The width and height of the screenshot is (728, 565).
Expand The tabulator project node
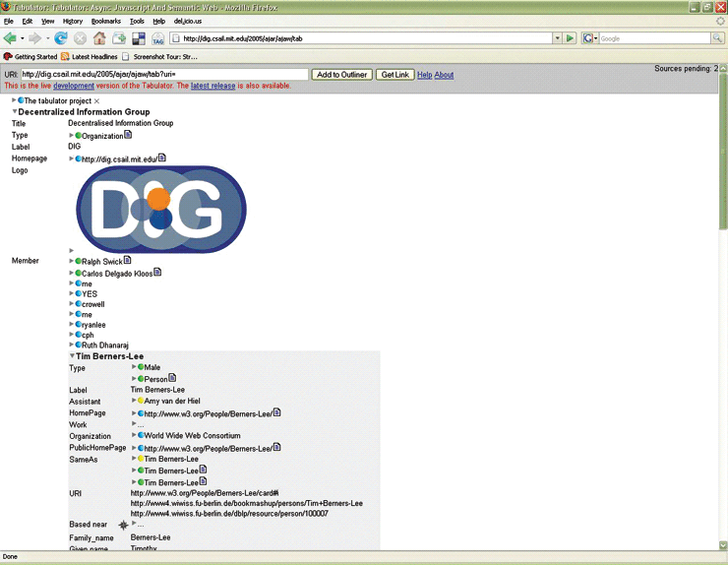(x=14, y=100)
